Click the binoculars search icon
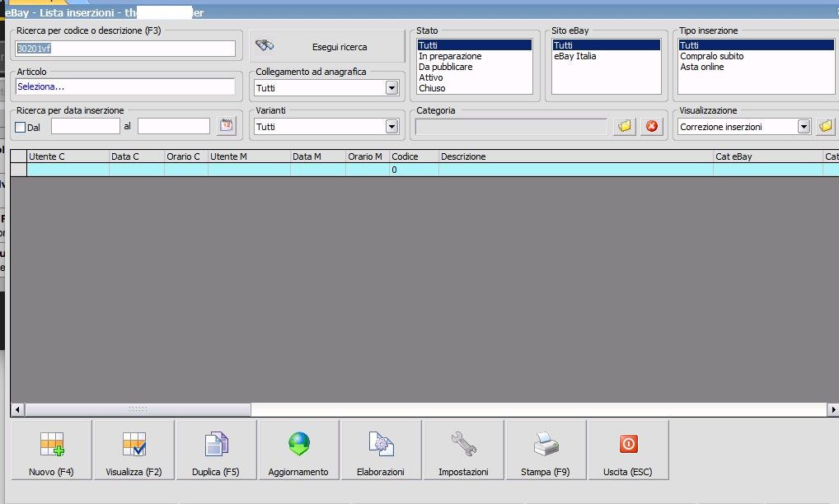 (265, 45)
